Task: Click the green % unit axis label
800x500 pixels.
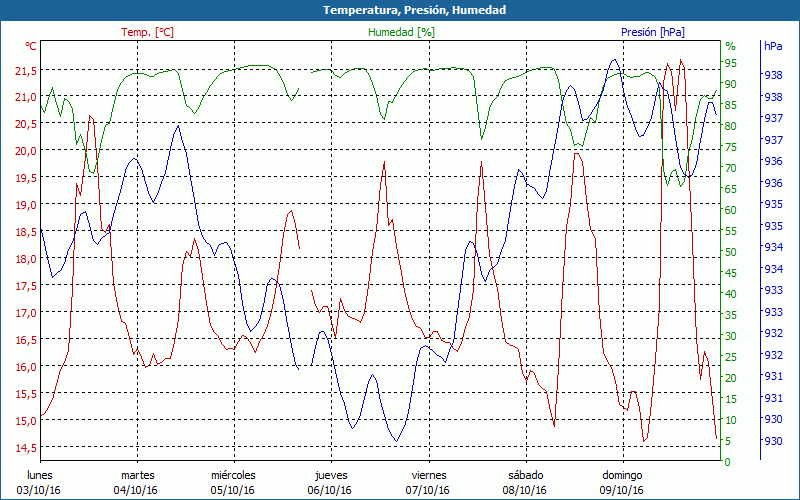Action: [730, 46]
